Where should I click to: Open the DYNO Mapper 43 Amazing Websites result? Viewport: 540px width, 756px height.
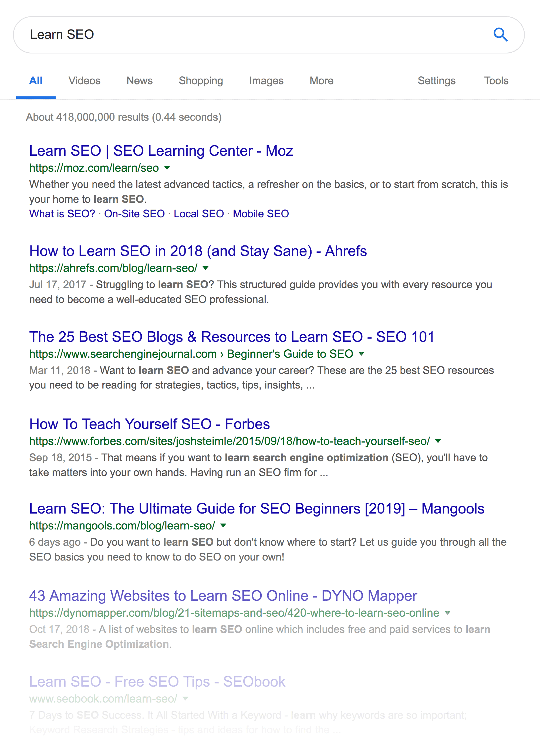223,596
